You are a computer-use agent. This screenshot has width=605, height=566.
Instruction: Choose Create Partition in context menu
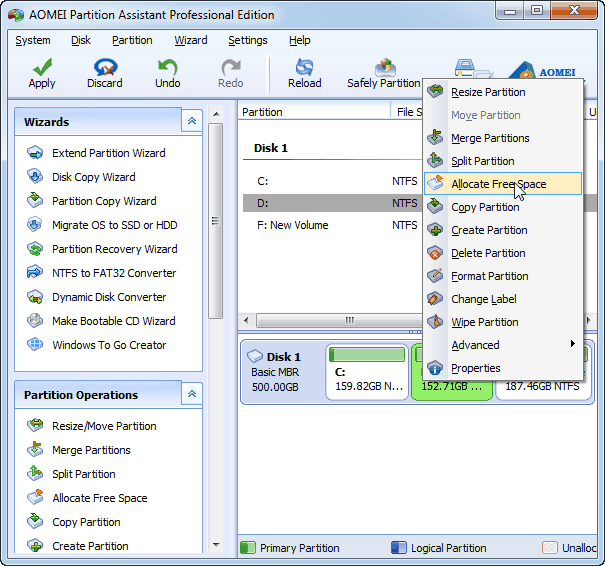pos(503,230)
